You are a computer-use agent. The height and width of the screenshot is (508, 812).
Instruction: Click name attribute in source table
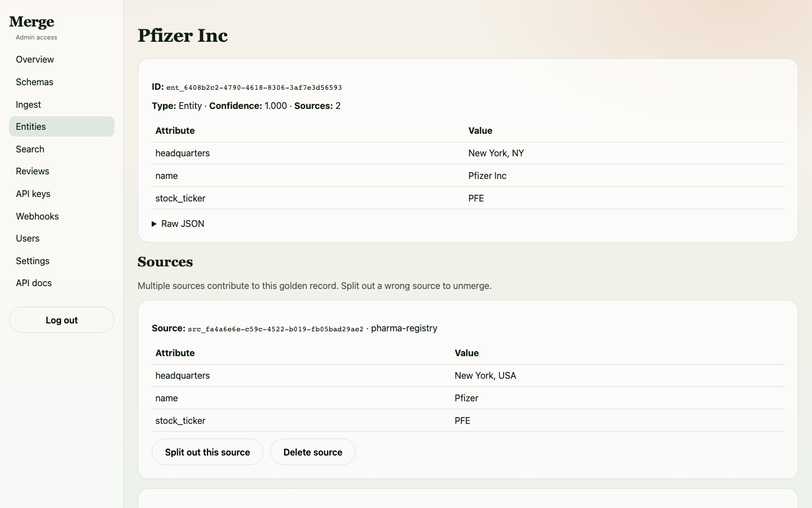[166, 398]
